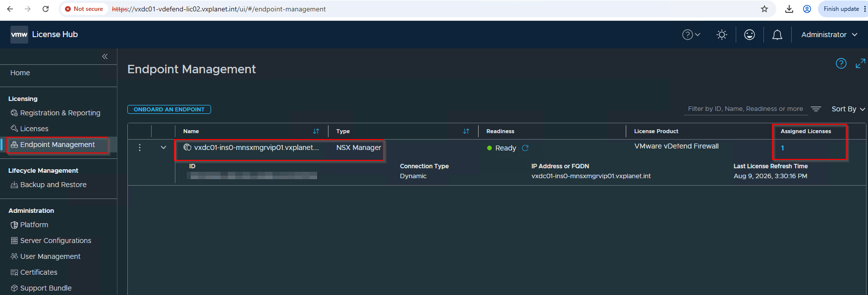Click Assigned Licenses column header
The height and width of the screenshot is (295, 868).
[x=806, y=131]
